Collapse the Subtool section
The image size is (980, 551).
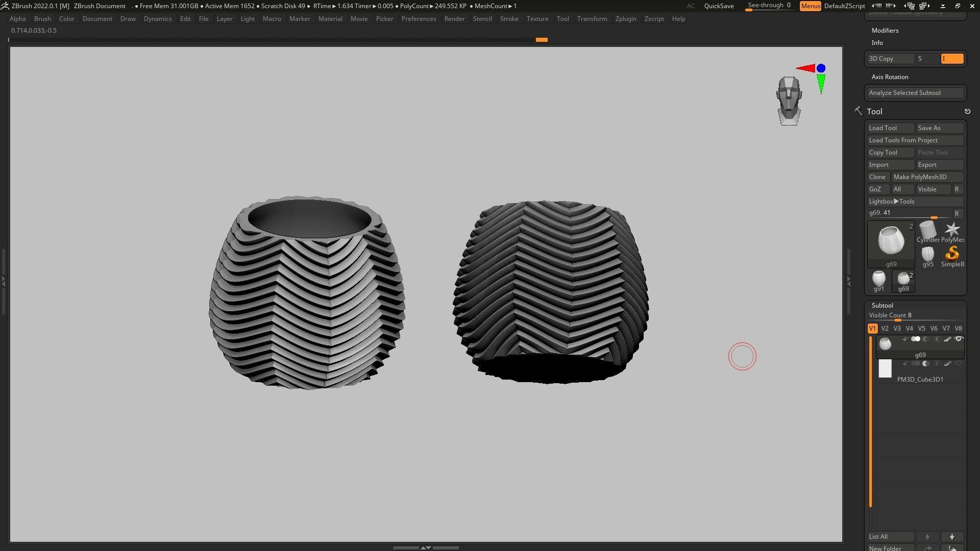click(882, 306)
